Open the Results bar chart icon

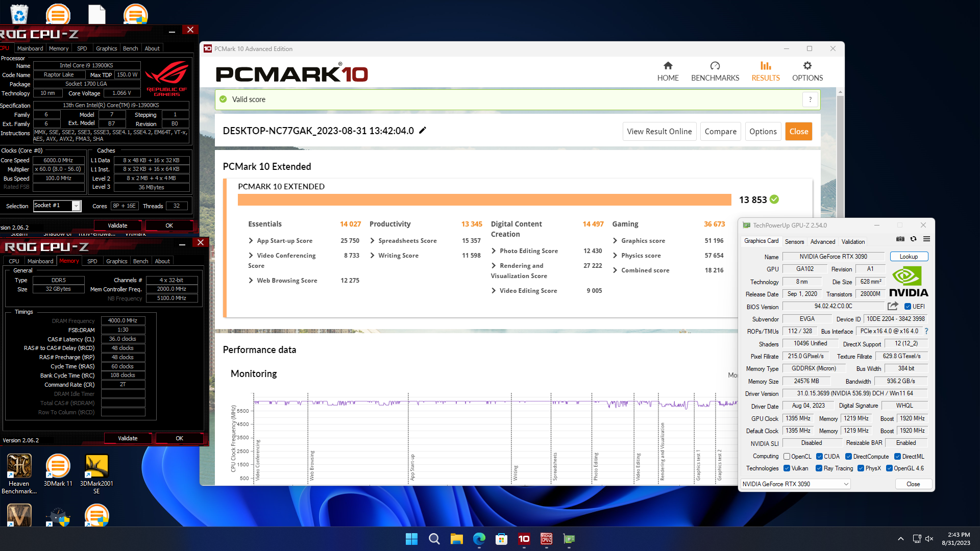[x=766, y=66]
